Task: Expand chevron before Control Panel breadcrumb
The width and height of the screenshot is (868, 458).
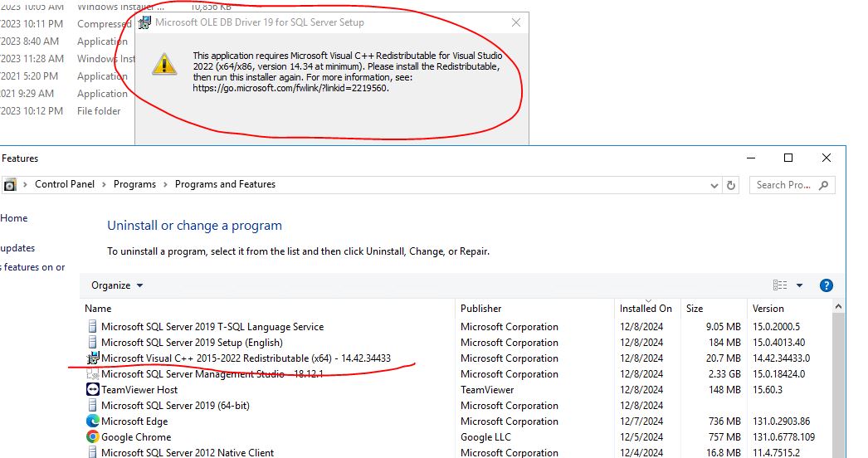Action: pos(25,184)
